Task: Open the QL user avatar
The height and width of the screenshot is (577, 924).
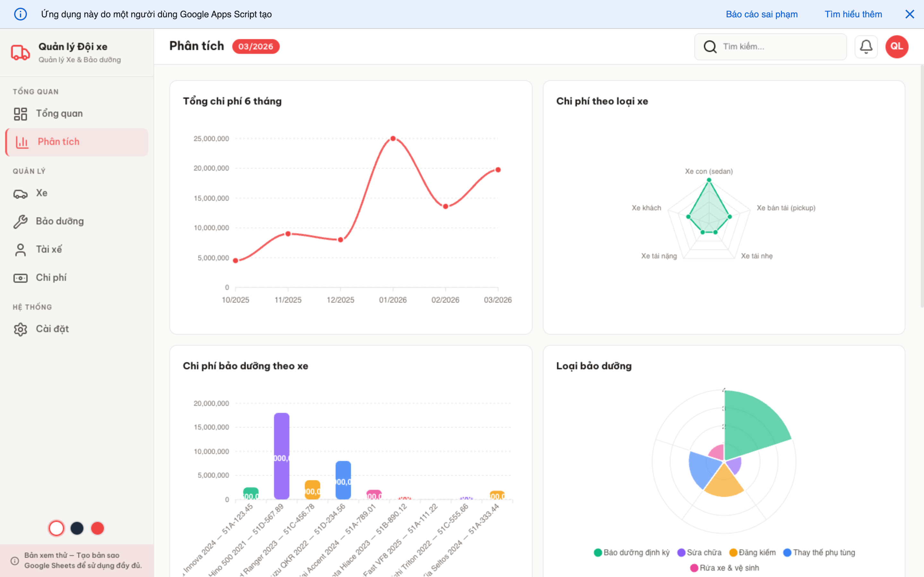Action: pos(896,46)
